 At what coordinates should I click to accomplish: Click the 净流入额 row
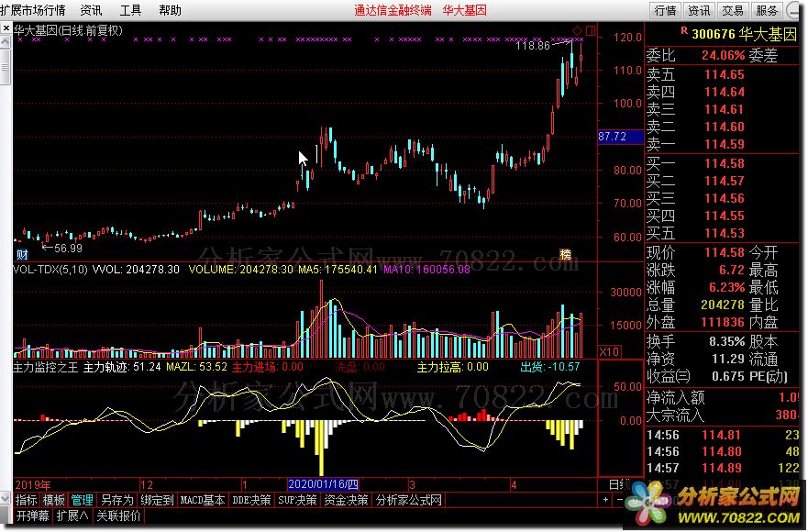click(x=723, y=397)
